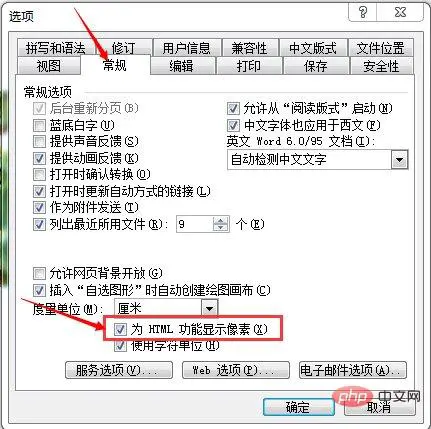The width and height of the screenshot is (431, 429).
Task: Click the 服务选项 button
Action: 119,370
